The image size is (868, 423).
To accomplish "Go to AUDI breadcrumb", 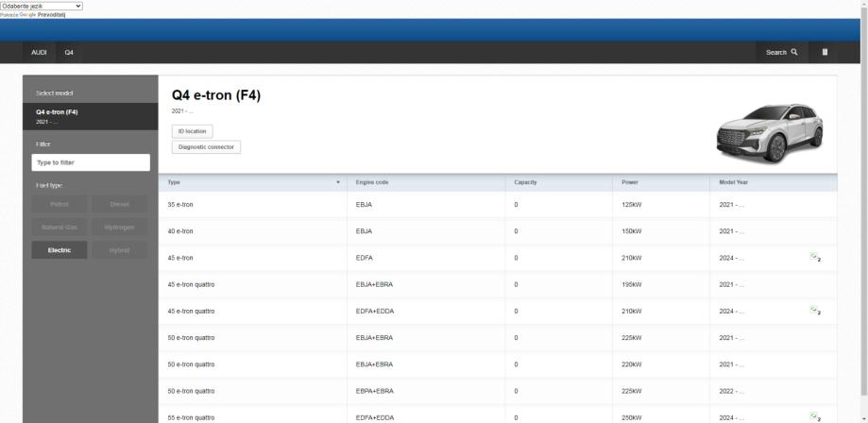I will click(x=39, y=52).
